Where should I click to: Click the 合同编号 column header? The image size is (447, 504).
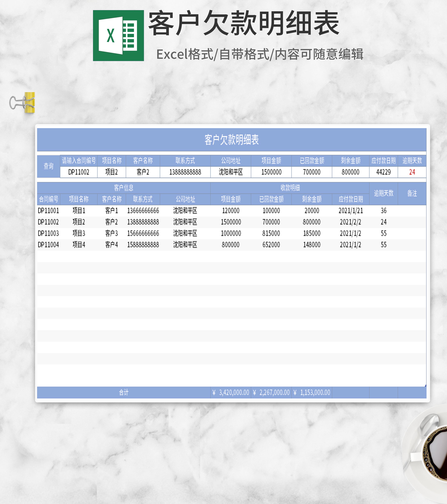tap(48, 199)
